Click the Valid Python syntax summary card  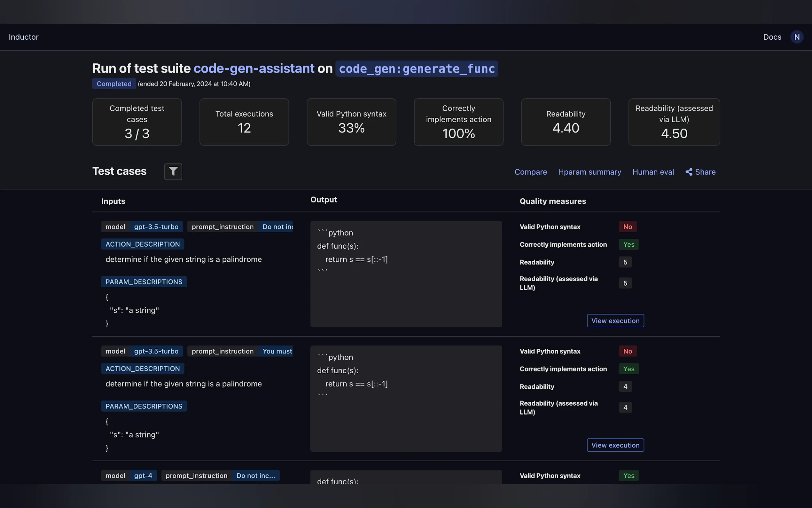(x=351, y=122)
